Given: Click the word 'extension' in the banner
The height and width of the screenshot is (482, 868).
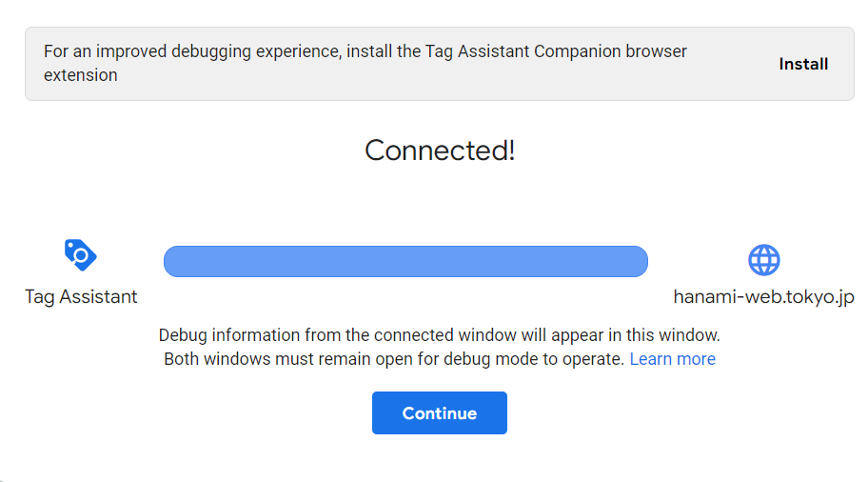Looking at the screenshot, I should 81,75.
